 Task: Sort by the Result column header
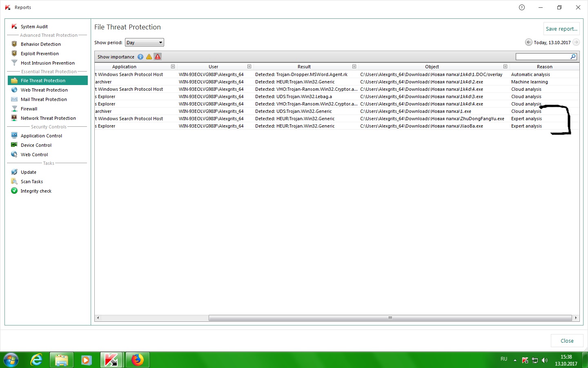click(x=304, y=67)
